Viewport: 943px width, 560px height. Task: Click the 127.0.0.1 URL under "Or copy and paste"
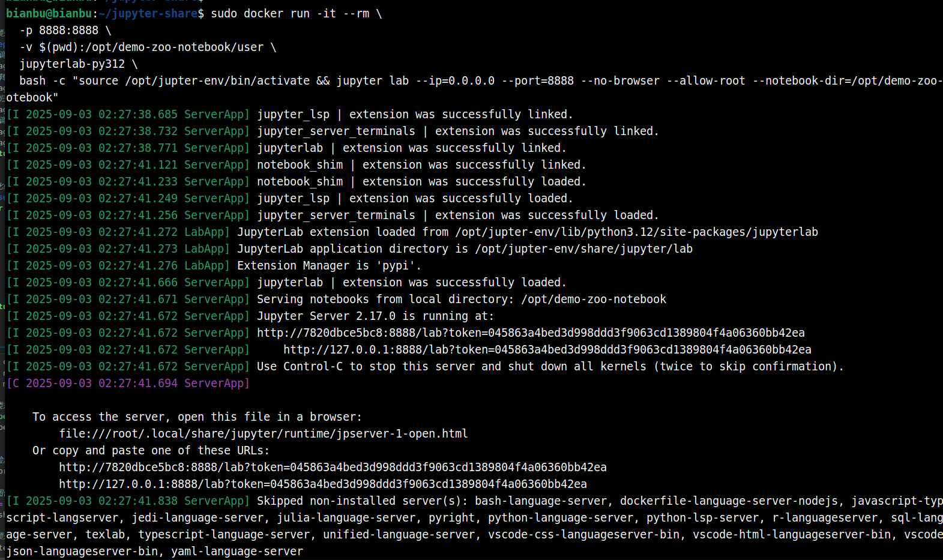[322, 484]
